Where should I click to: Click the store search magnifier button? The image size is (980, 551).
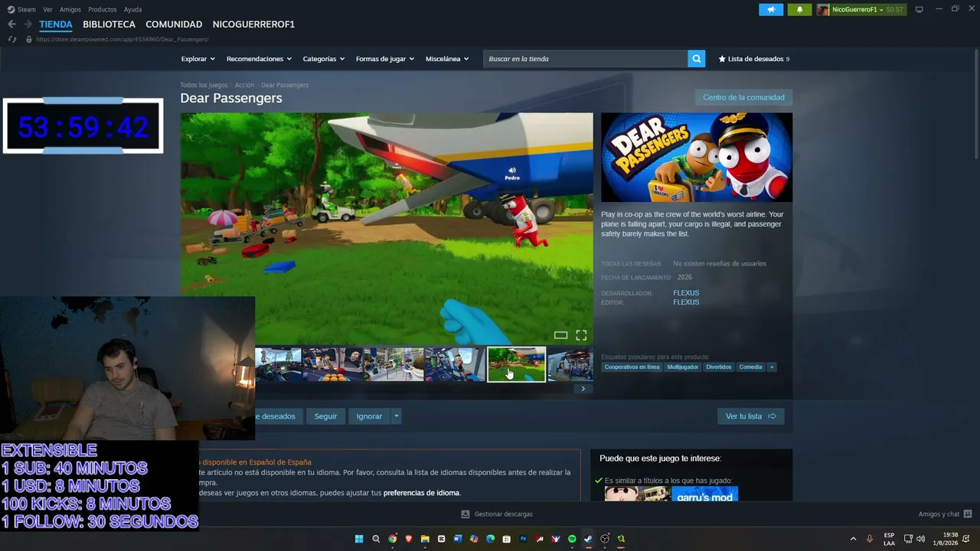click(x=696, y=59)
